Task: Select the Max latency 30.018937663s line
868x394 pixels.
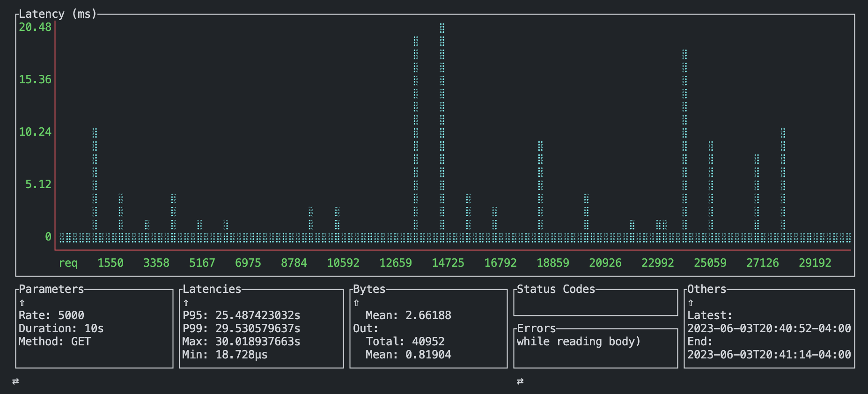Action: click(242, 342)
